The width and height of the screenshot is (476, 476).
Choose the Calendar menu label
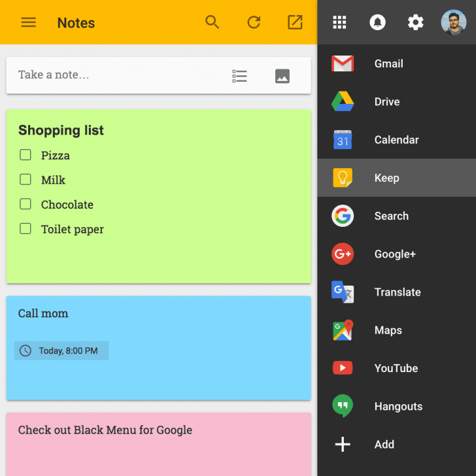[x=396, y=140]
